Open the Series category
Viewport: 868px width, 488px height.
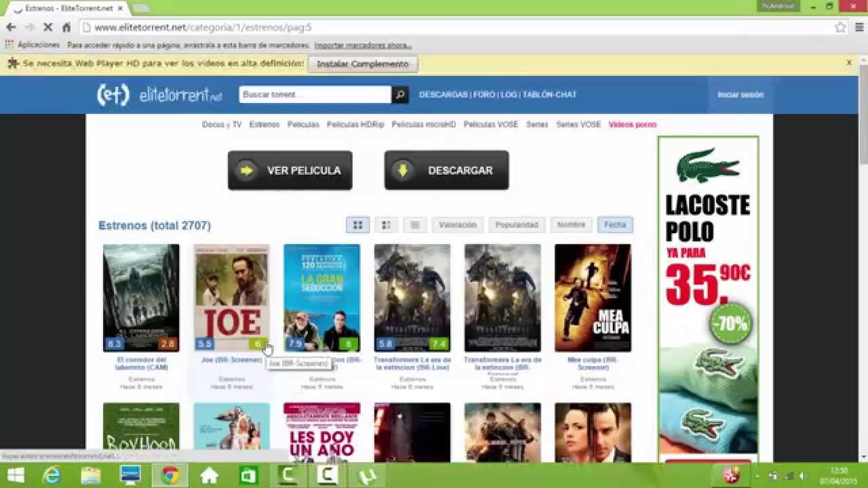(537, 125)
